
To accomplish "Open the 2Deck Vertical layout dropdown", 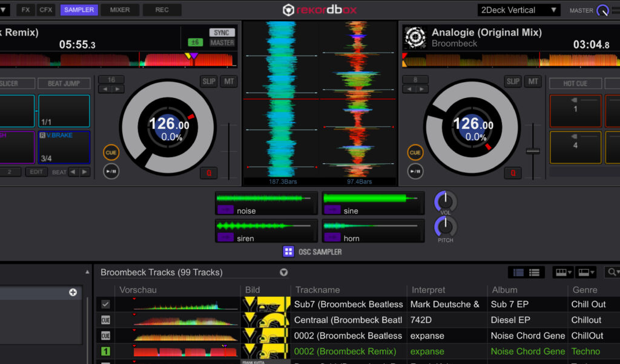I will tap(518, 10).
